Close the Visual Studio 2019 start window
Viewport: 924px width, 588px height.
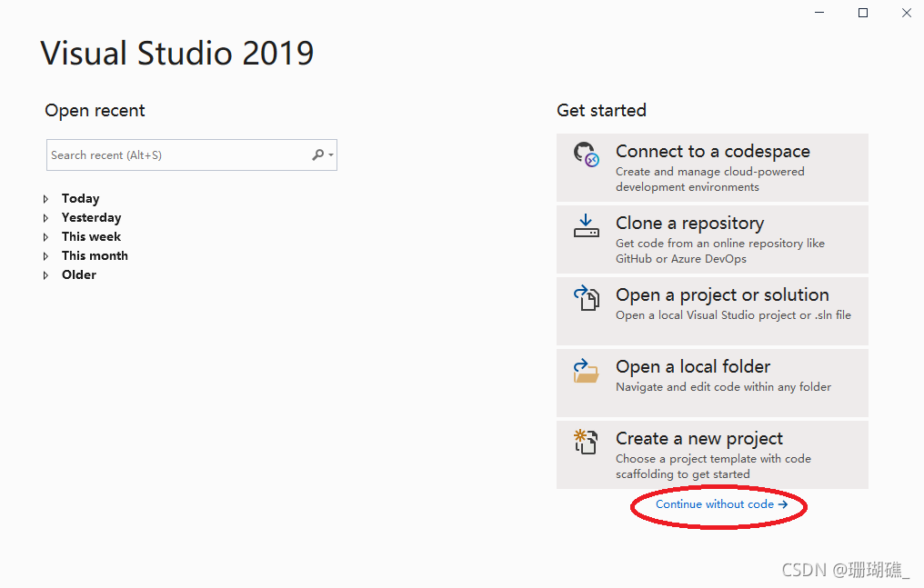907,13
